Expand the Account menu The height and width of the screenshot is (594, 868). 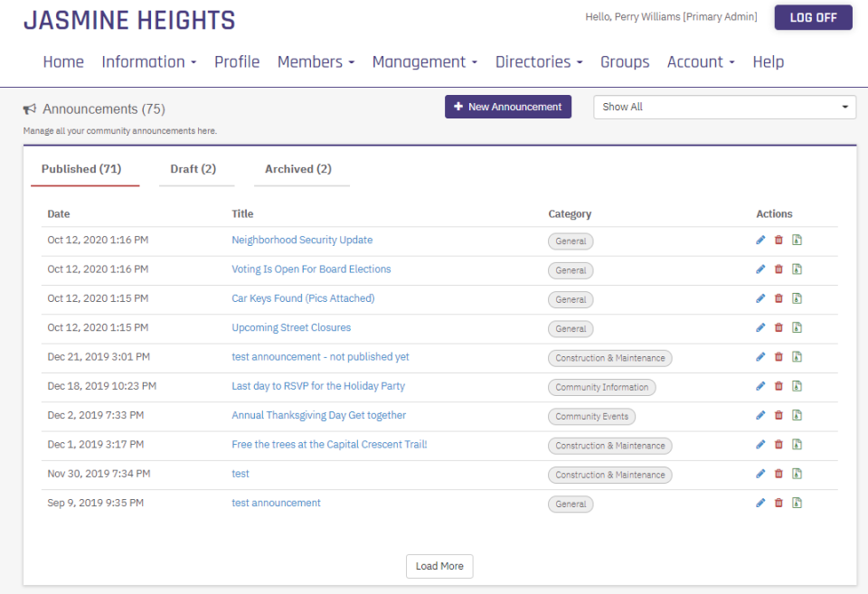(x=700, y=61)
